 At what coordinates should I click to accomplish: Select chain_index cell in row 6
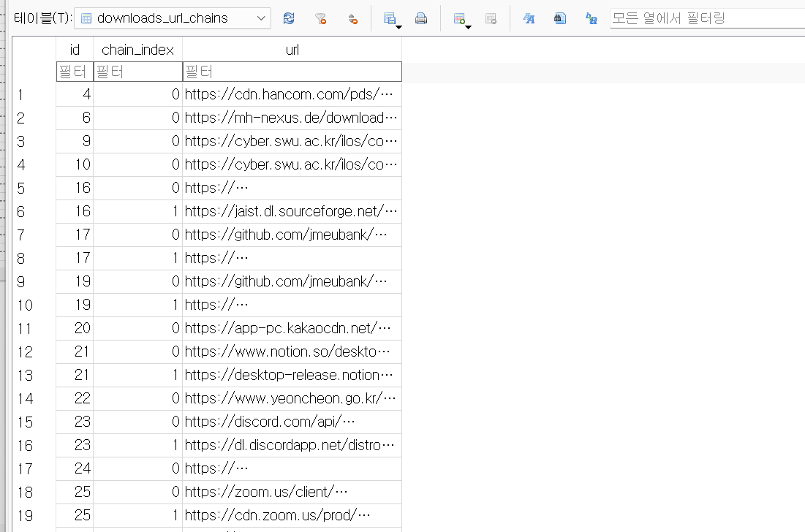point(138,211)
